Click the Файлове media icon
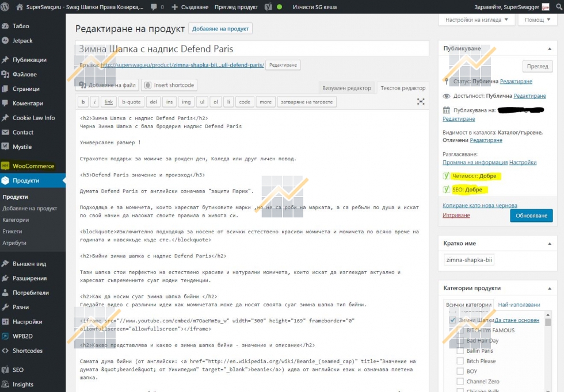This screenshot has height=392, width=564. click(x=5, y=74)
